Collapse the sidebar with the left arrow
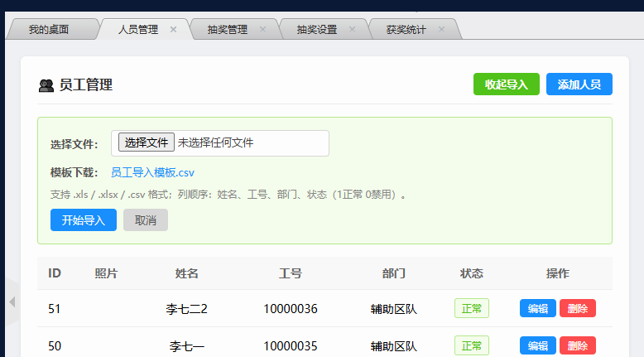The width and height of the screenshot is (644, 357). click(12, 302)
